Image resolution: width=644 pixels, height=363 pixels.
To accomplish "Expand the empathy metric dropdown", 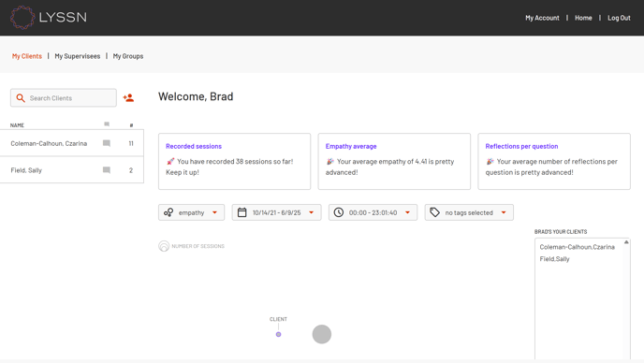I will click(x=191, y=212).
